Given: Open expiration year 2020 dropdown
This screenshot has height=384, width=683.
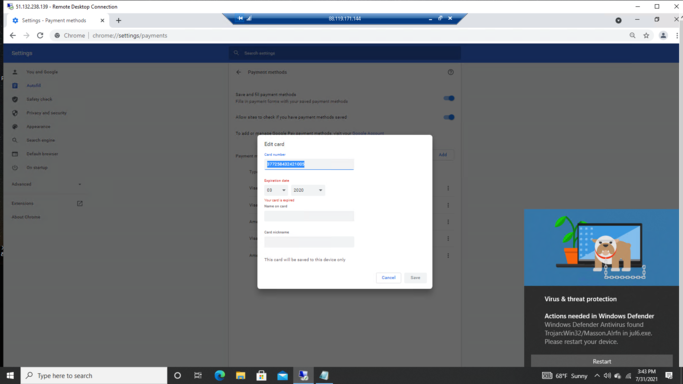Looking at the screenshot, I should (308, 190).
